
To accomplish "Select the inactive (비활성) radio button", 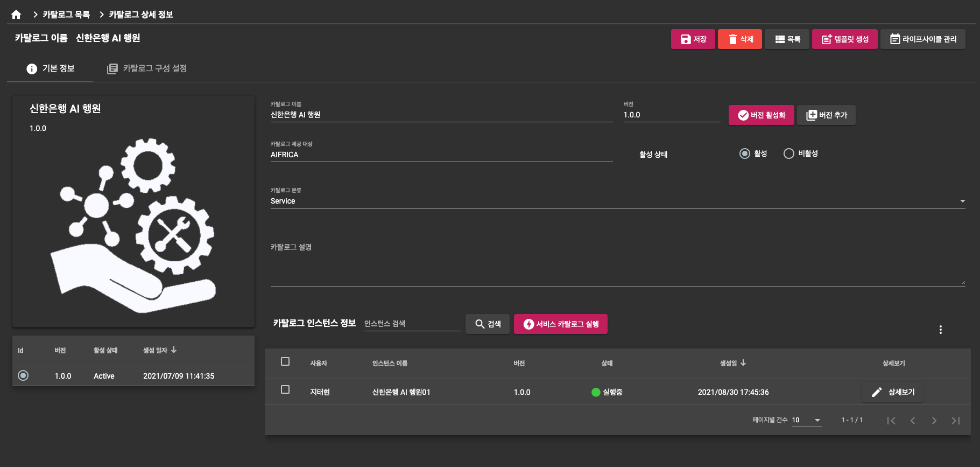I will tap(788, 154).
